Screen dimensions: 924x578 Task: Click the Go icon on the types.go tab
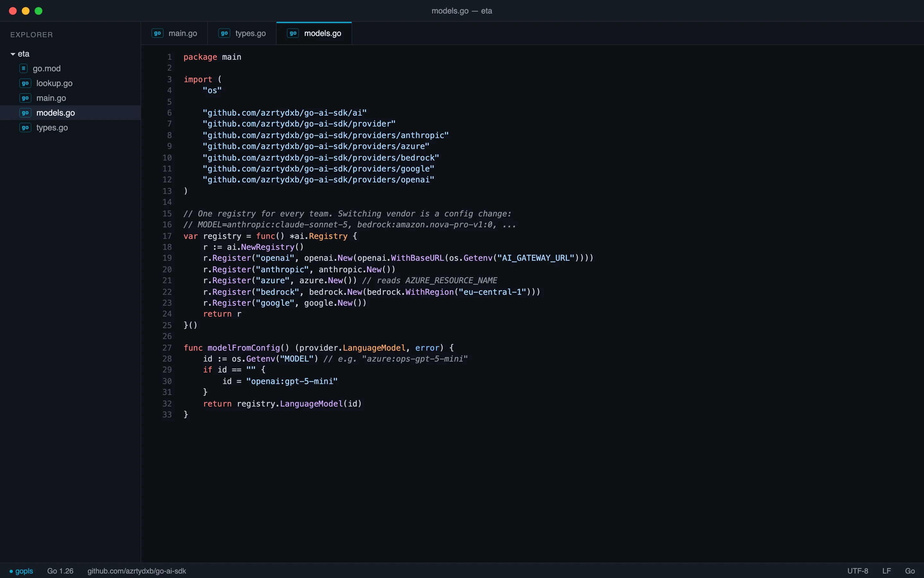pos(224,33)
